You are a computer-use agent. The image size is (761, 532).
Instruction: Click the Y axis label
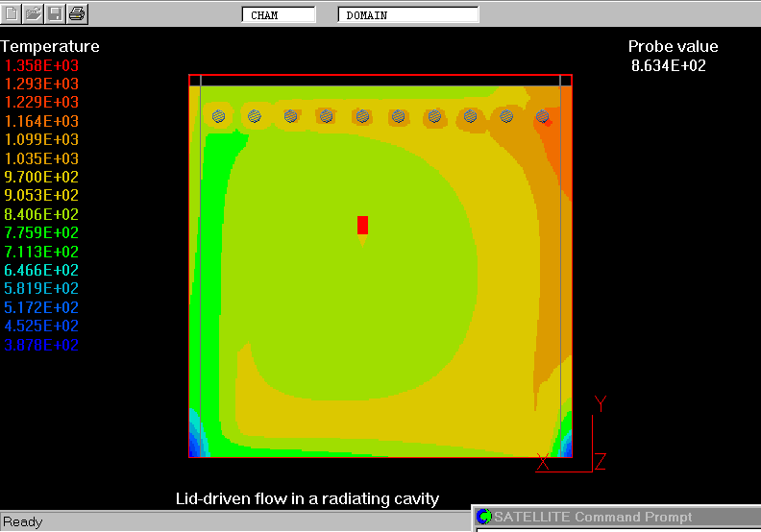coord(600,403)
